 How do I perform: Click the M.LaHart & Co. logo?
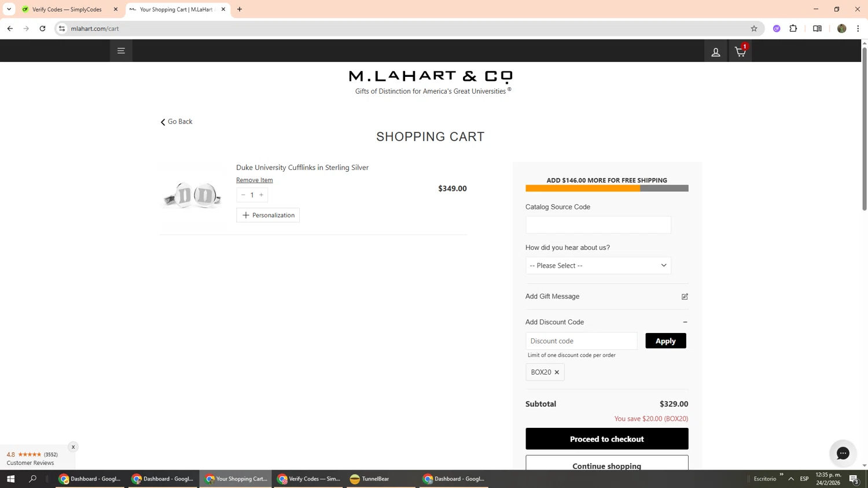click(x=431, y=76)
